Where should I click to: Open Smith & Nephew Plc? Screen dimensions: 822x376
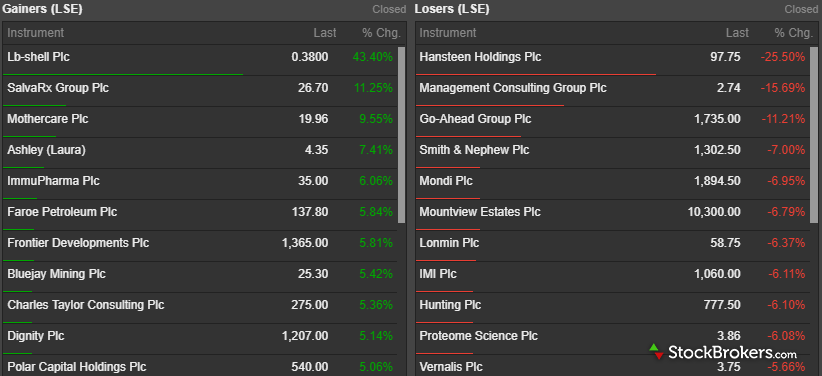pyautogui.click(x=474, y=149)
